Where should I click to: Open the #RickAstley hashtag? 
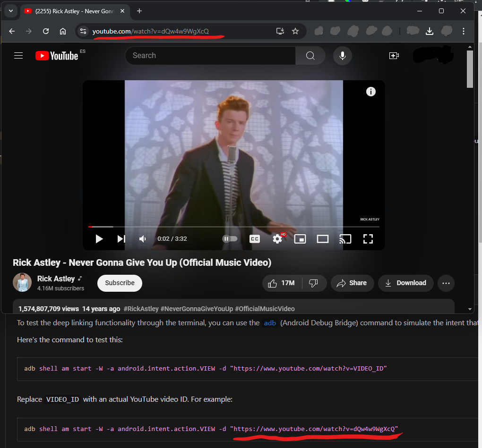(141, 309)
